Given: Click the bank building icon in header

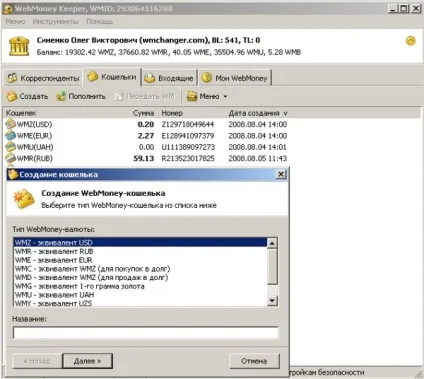Looking at the screenshot, I should tap(19, 46).
